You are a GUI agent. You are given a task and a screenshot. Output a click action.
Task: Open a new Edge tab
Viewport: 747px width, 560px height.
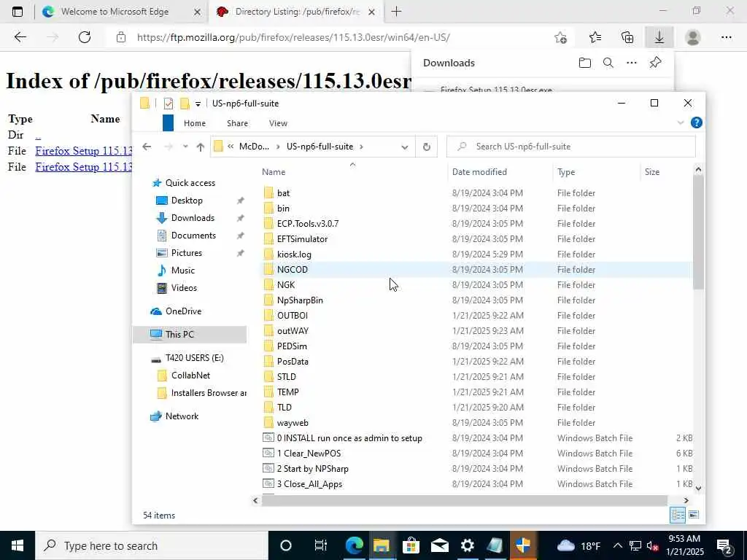pos(396,12)
